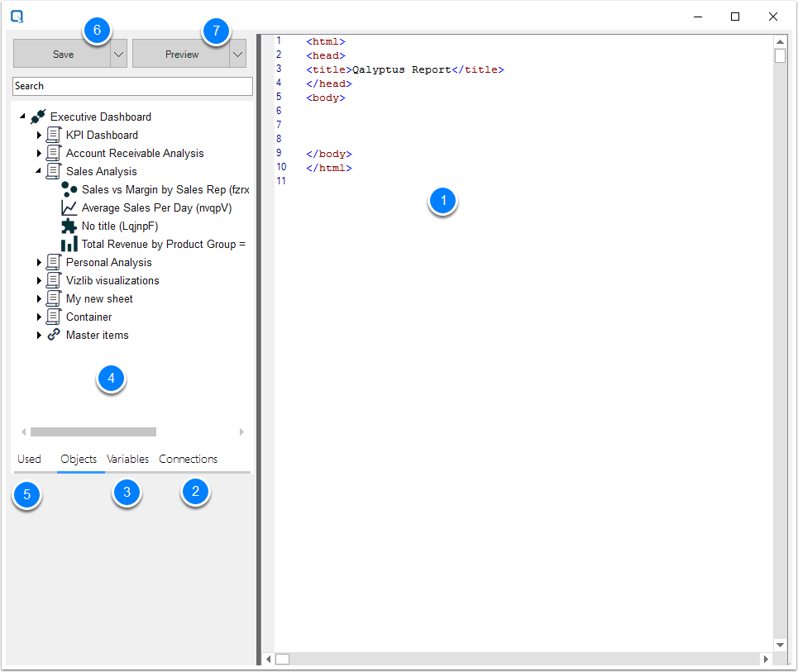Screen dimensions: 798x672
Task: Select the bar chart icon for Total Revenue by Product Group
Action: (x=69, y=244)
